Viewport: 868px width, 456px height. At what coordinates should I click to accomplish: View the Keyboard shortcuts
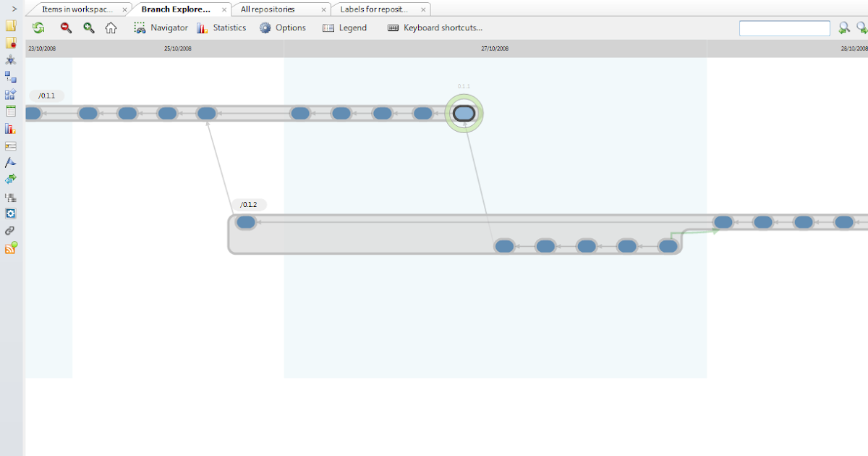click(435, 28)
